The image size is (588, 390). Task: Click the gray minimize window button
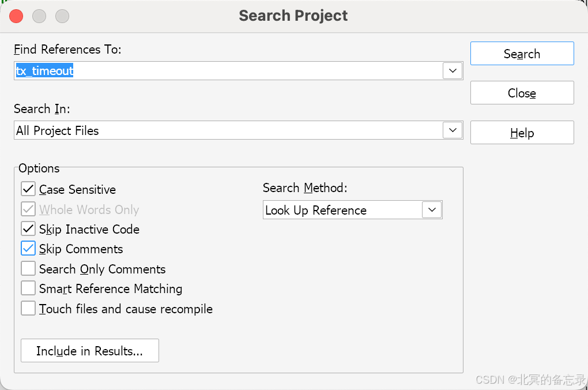tap(39, 16)
